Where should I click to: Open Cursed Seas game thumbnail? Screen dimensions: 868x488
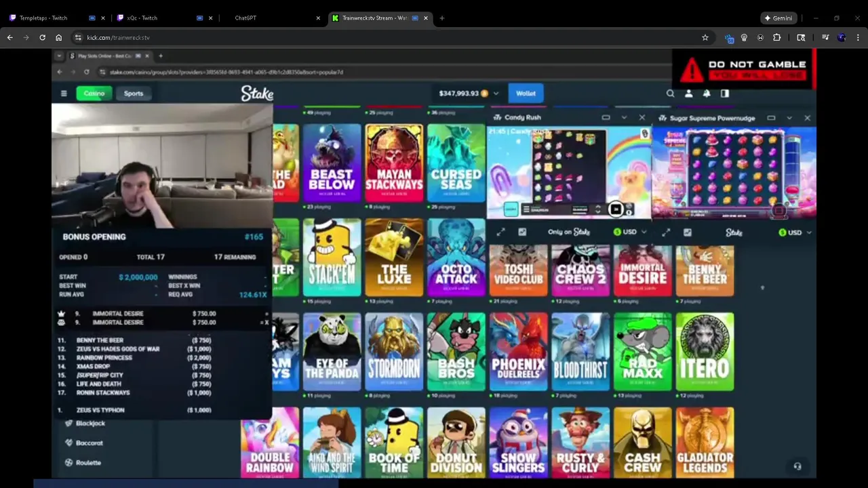click(456, 163)
